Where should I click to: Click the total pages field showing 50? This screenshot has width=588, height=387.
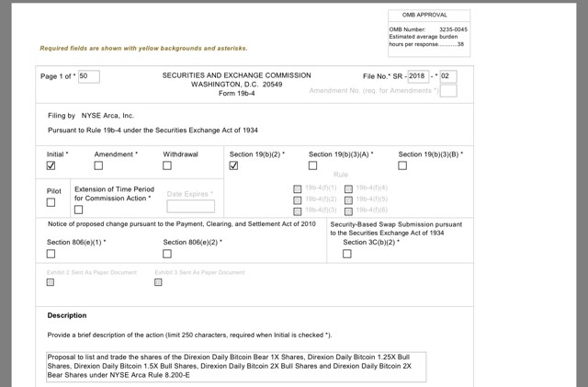point(89,76)
